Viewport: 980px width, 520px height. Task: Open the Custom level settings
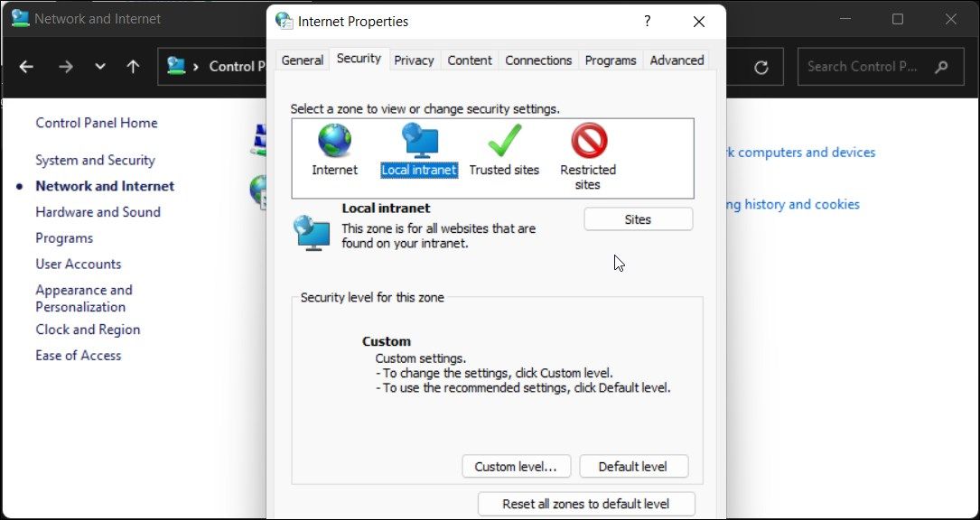(x=516, y=466)
